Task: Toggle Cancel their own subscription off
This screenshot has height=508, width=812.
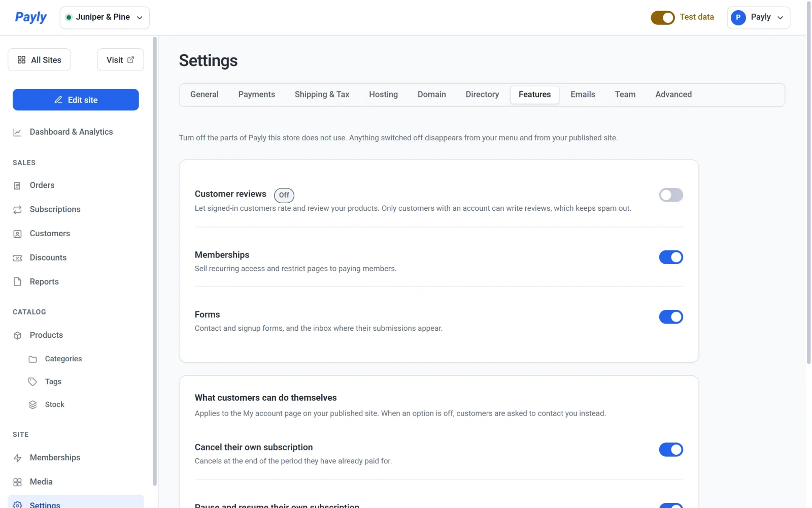Action: click(671, 450)
